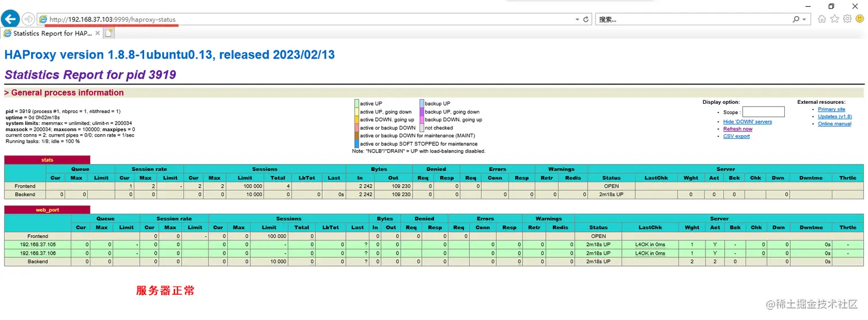Expand the search provider dropdown arrow
Image resolution: width=868 pixels, height=320 pixels.
coord(804,19)
